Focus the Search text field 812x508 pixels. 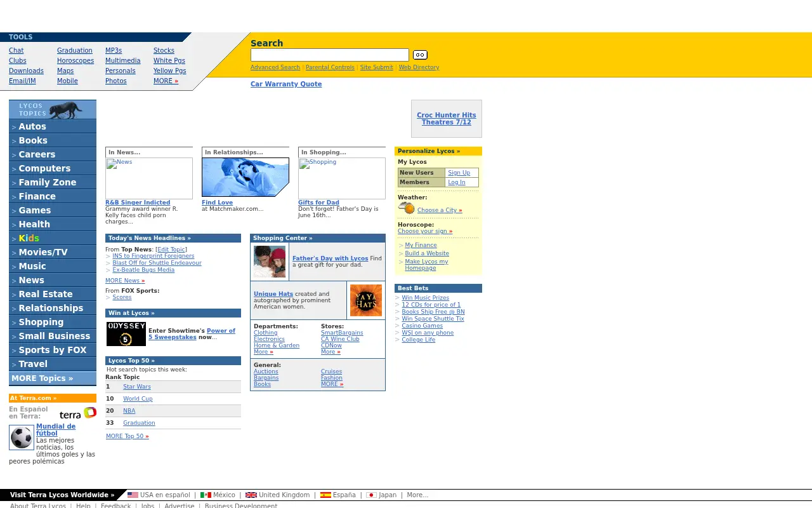[330, 55]
